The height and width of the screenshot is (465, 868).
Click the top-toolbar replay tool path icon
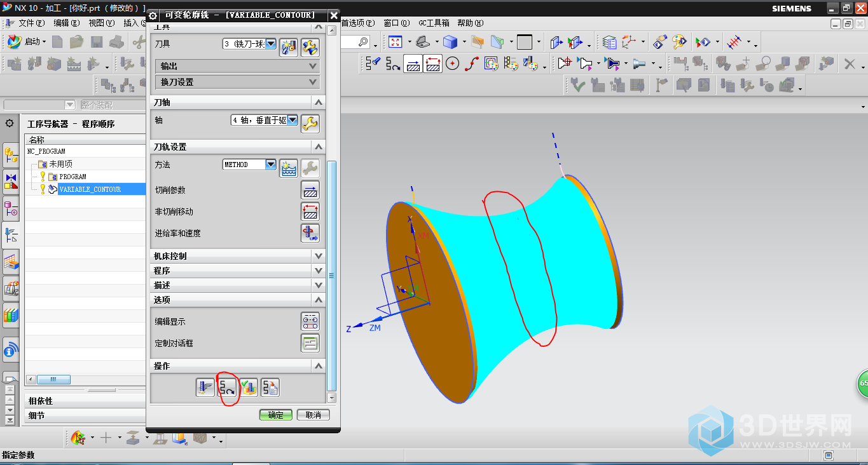click(393, 64)
